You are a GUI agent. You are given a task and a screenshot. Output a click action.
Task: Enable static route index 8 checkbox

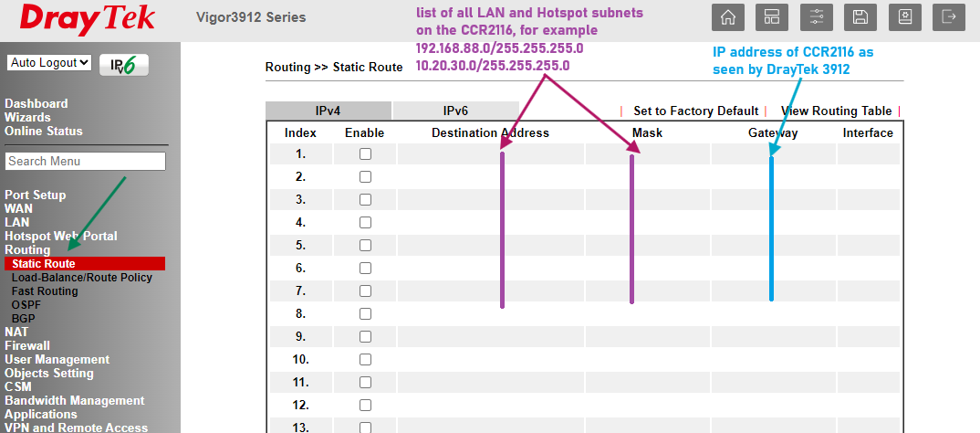(x=366, y=314)
